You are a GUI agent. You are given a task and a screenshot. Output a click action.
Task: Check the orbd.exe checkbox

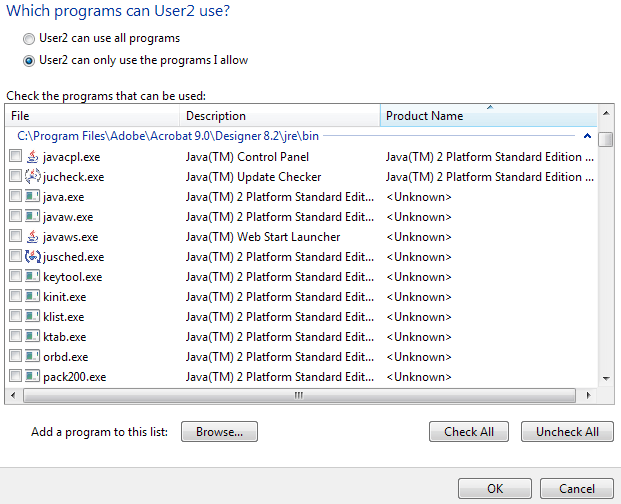point(15,356)
